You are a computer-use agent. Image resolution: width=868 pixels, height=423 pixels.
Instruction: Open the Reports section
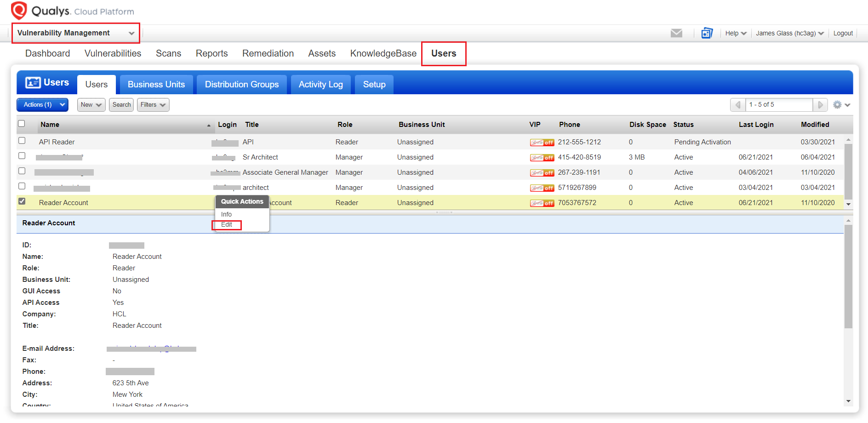212,53
